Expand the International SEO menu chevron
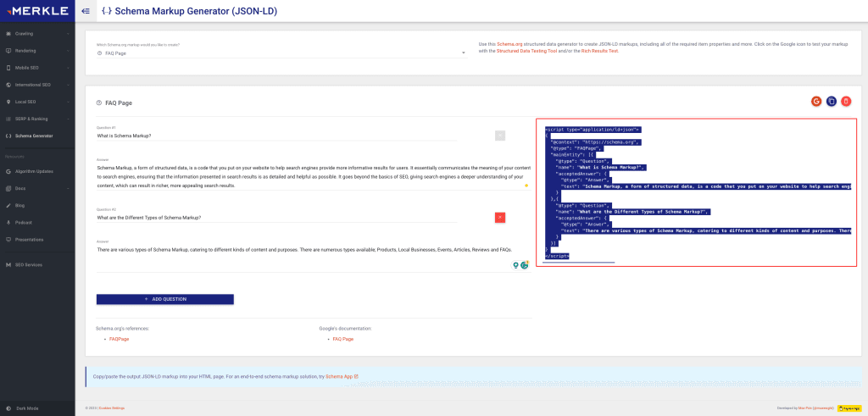The image size is (868, 416). coord(68,86)
